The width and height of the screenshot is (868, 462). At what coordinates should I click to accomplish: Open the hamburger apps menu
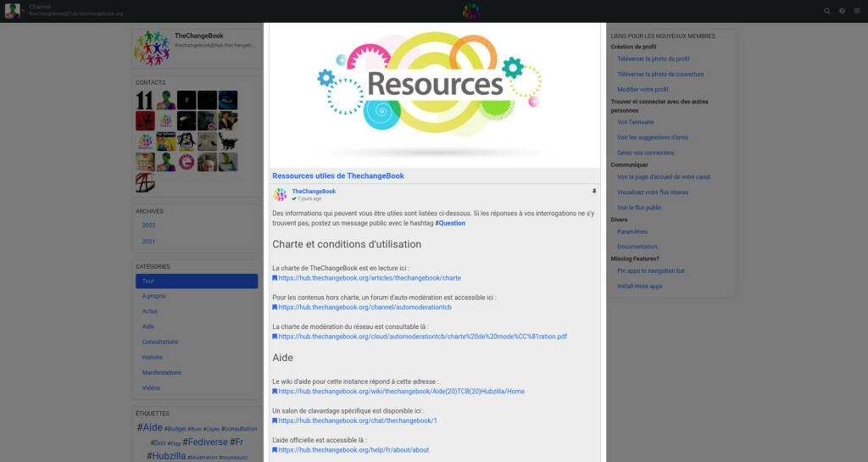coord(857,11)
